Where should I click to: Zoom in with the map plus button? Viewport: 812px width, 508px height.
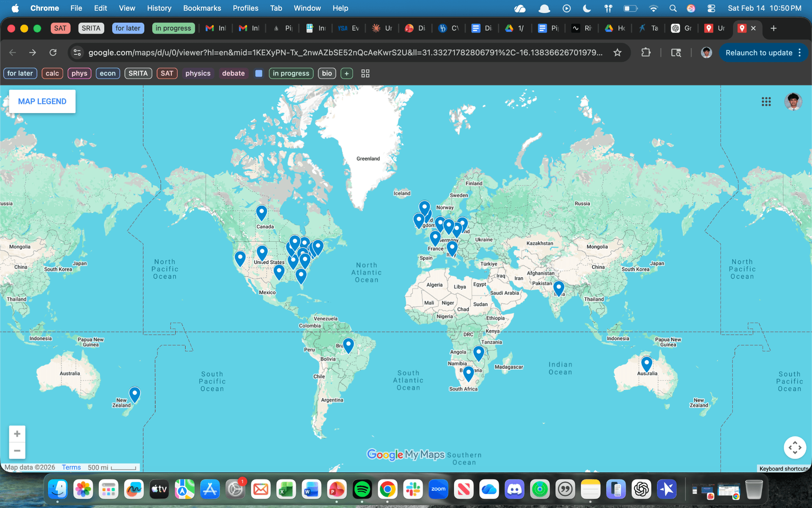click(17, 434)
